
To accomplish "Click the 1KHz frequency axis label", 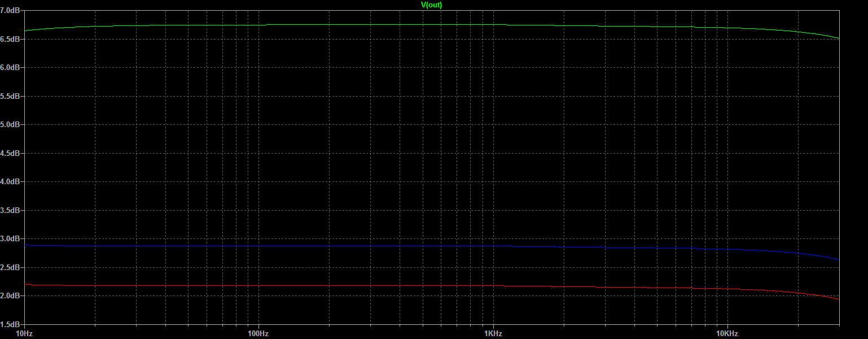I will pos(493,333).
